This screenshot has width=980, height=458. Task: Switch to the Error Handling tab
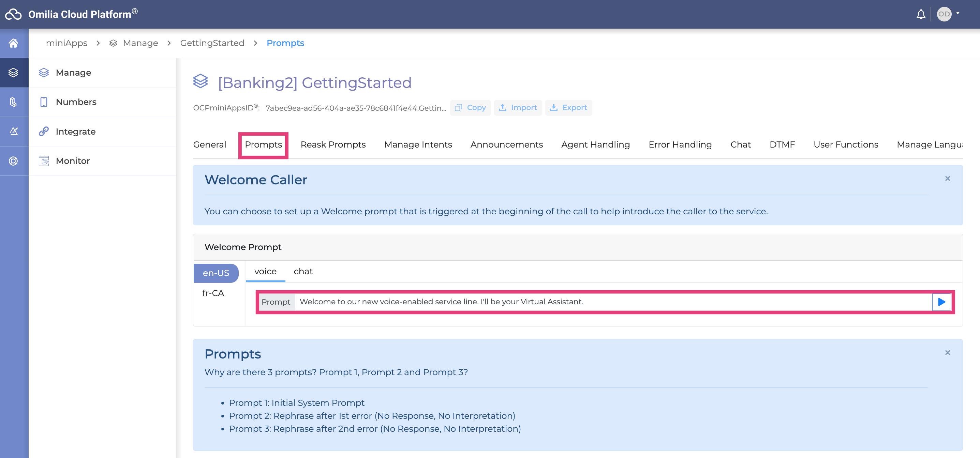tap(680, 144)
